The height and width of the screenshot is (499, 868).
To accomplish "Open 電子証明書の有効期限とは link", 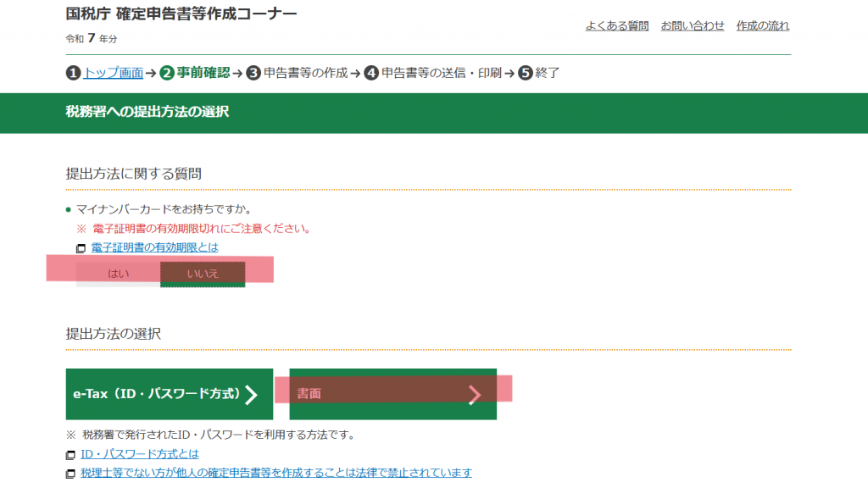I will (154, 247).
